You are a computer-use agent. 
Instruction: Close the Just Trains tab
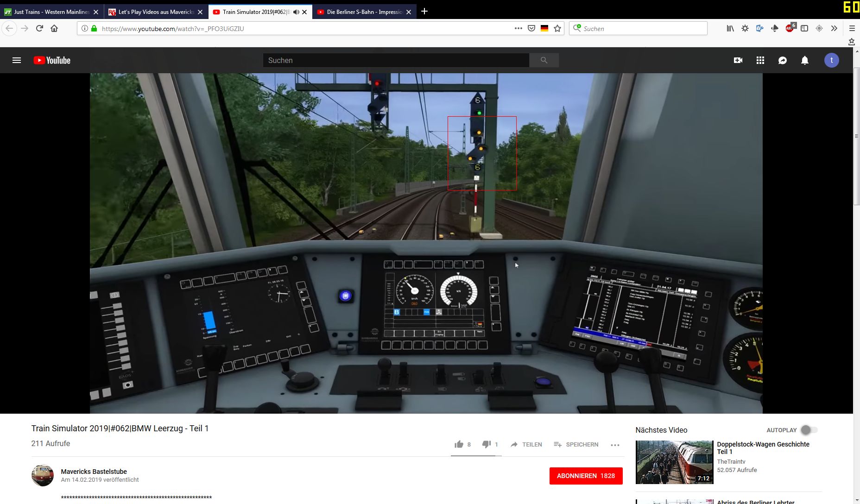pos(96,12)
